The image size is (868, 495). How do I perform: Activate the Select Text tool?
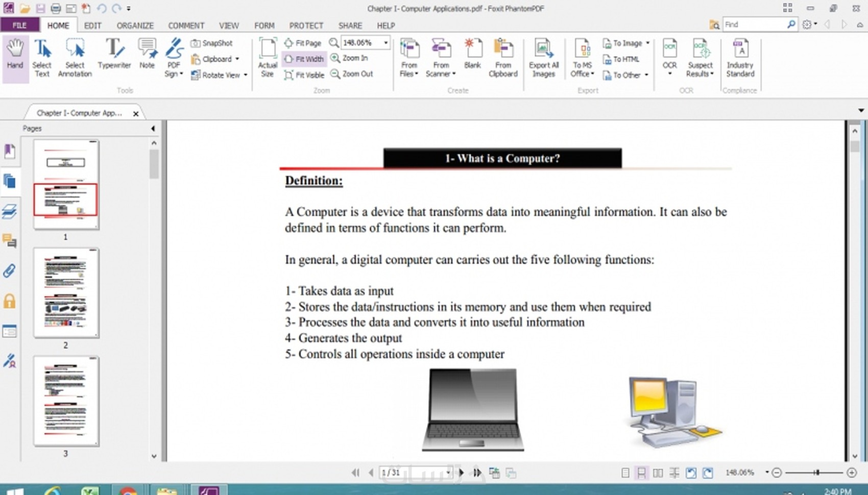[42, 58]
